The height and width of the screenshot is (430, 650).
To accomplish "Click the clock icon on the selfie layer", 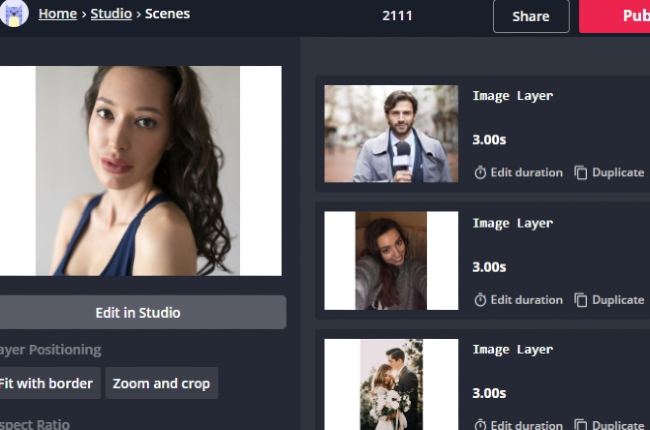I will click(x=480, y=299).
